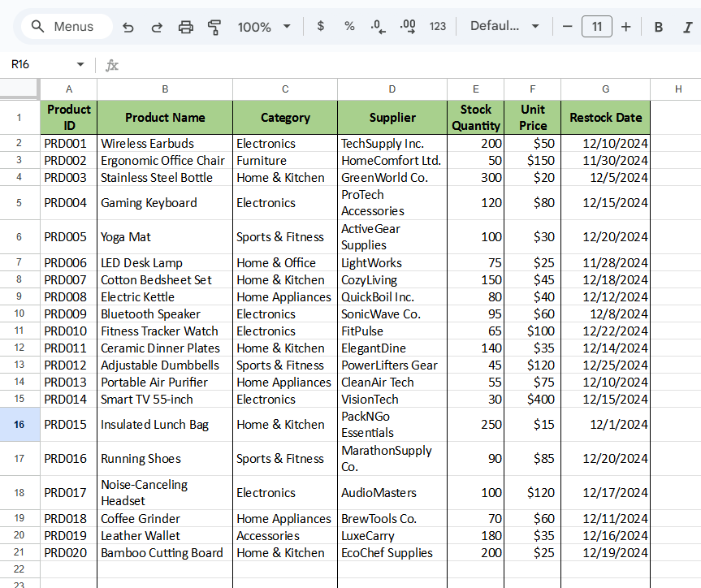Select column F header

coord(533,89)
